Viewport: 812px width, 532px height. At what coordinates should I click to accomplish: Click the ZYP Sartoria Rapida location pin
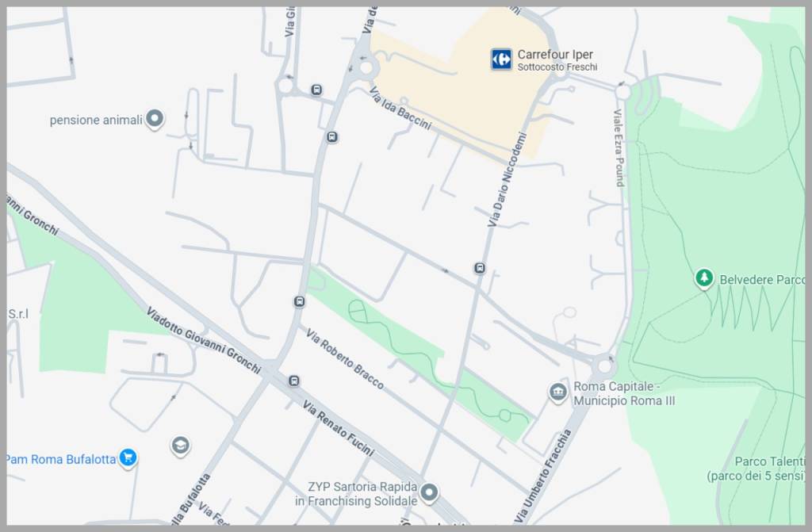[429, 493]
